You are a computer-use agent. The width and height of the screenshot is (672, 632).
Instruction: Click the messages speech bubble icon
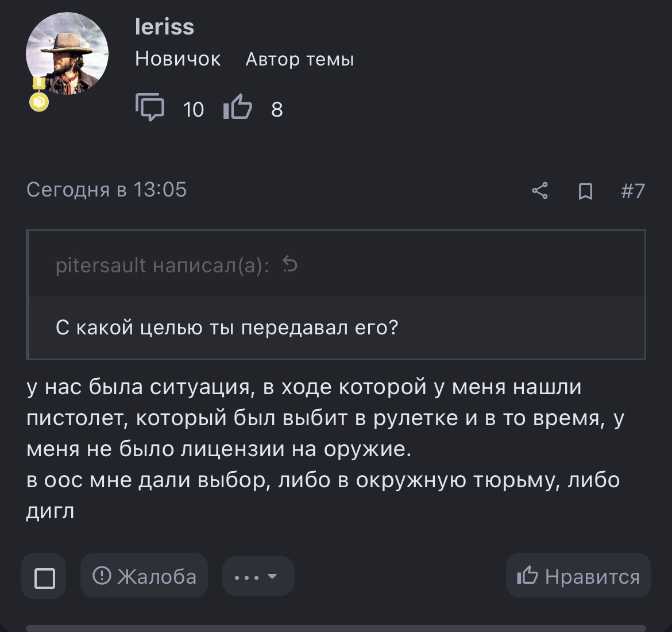(x=149, y=107)
